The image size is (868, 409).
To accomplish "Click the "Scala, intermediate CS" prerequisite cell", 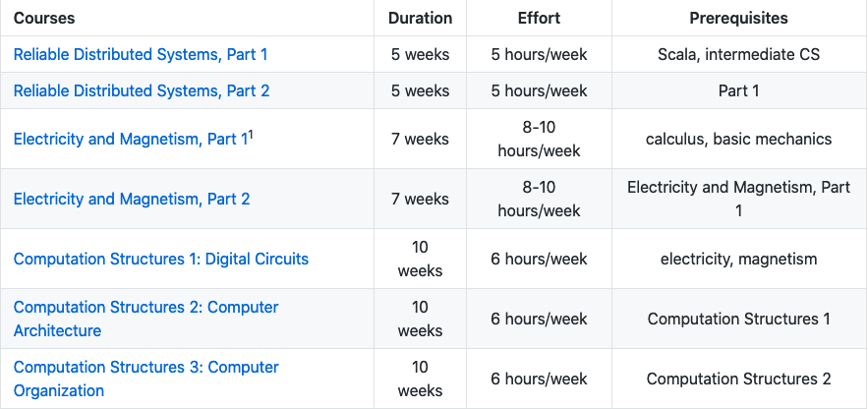I will point(738,55).
